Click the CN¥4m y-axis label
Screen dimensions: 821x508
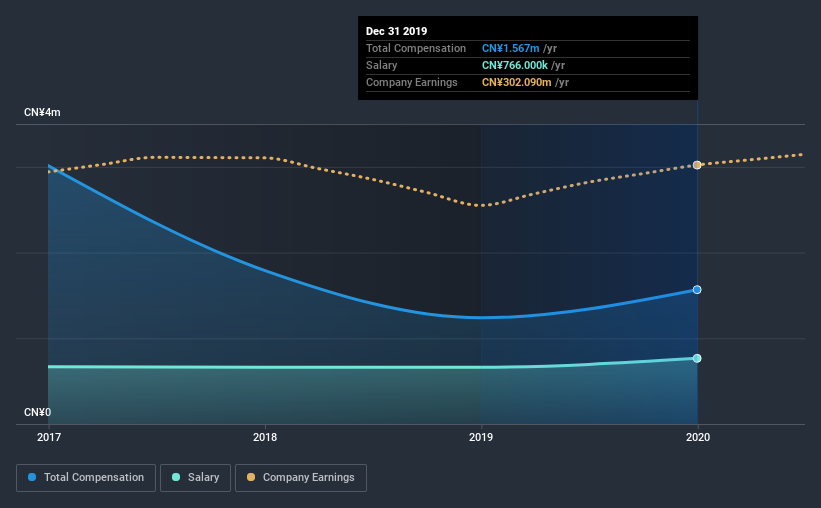click(x=42, y=113)
